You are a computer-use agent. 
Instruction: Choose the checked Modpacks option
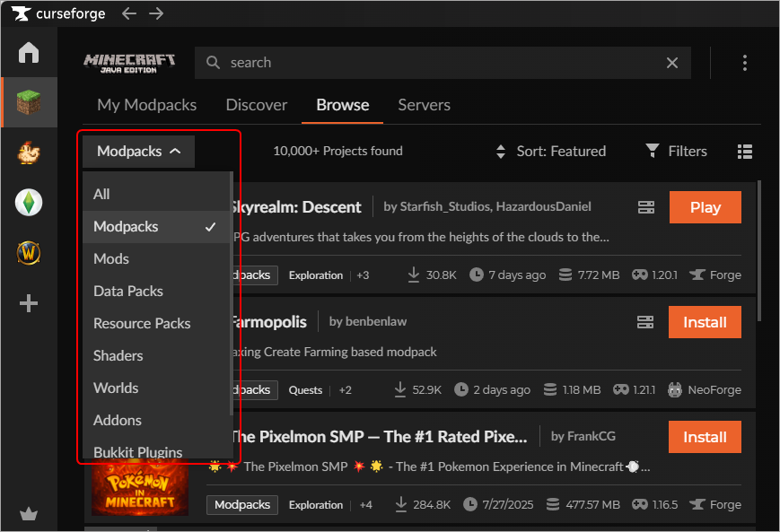(156, 227)
